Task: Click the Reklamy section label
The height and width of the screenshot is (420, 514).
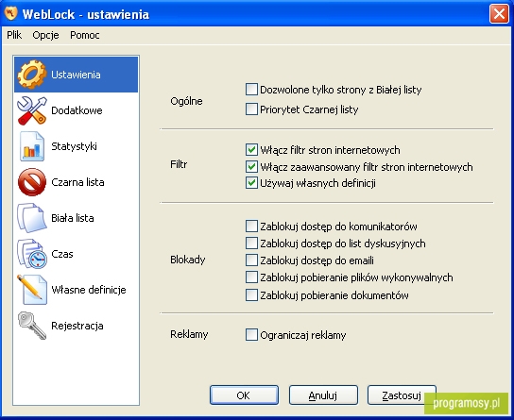Action: tap(189, 334)
